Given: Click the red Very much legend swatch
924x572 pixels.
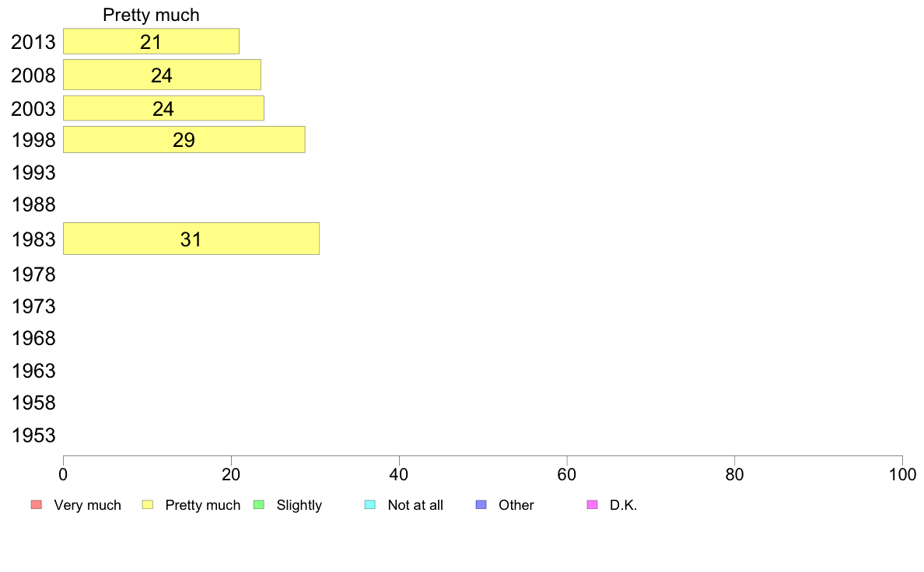Looking at the screenshot, I should 37,505.
